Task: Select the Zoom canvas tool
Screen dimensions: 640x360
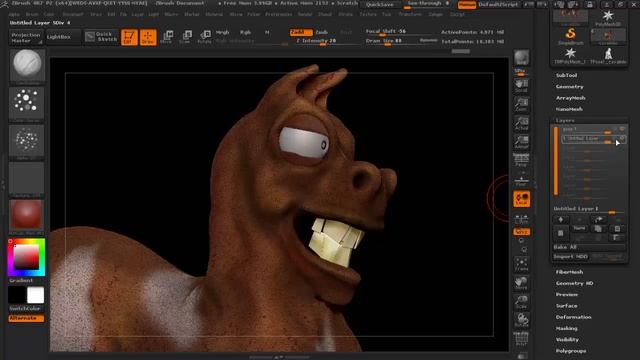Action: click(x=521, y=104)
